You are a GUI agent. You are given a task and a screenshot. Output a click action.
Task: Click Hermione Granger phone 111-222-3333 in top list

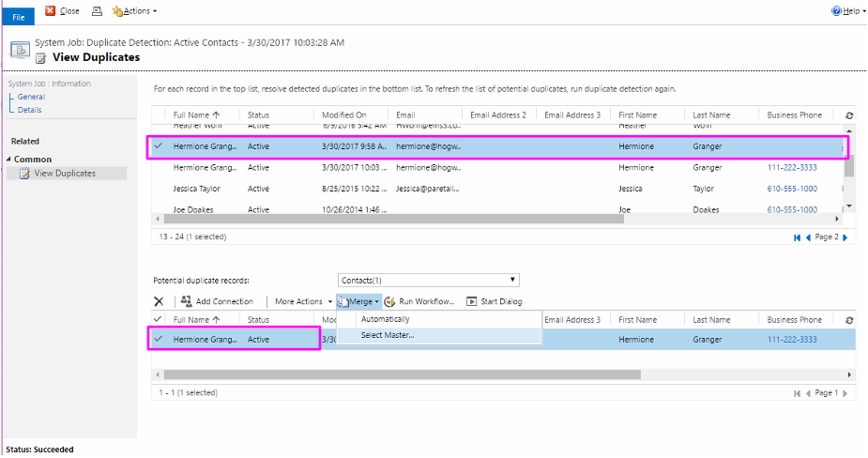pyautogui.click(x=792, y=167)
